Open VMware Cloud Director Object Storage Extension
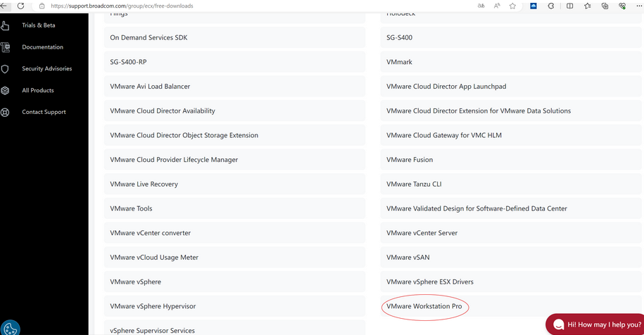 (234, 135)
